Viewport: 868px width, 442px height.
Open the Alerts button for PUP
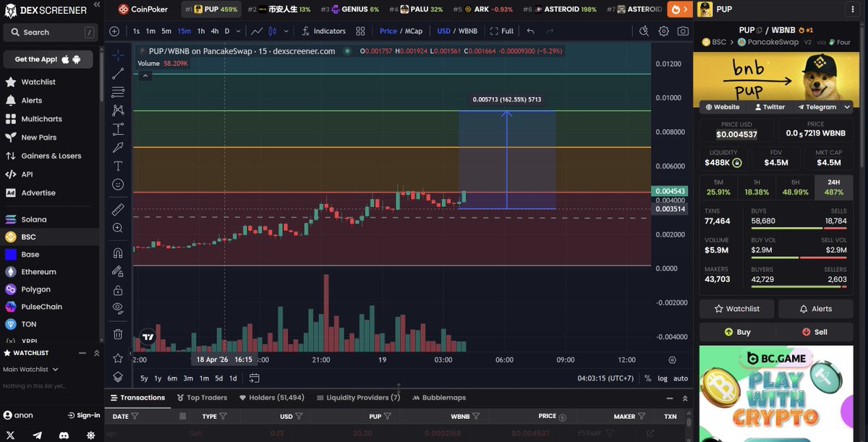[x=815, y=309]
